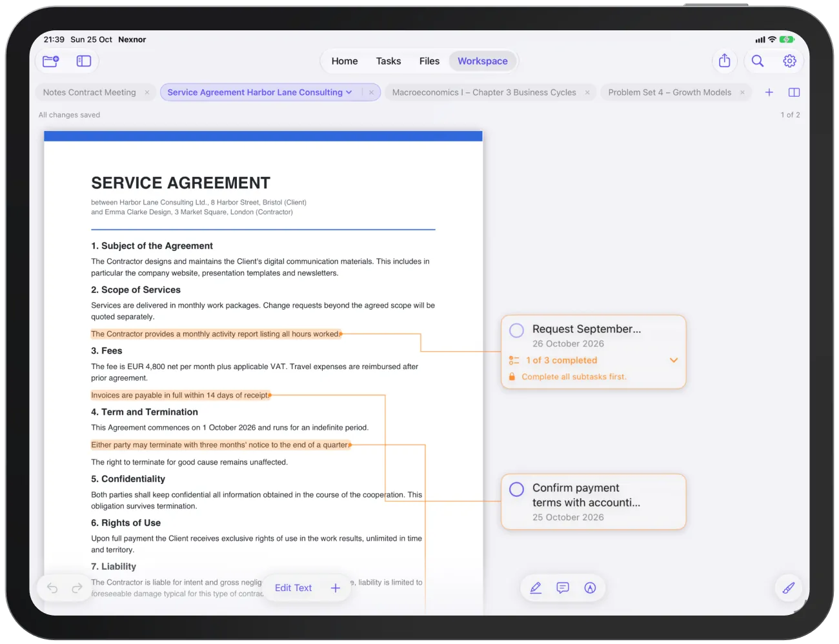Image resolution: width=839 pixels, height=644 pixels.
Task: Open the Notes Contract Meeting tab
Action: 90,92
